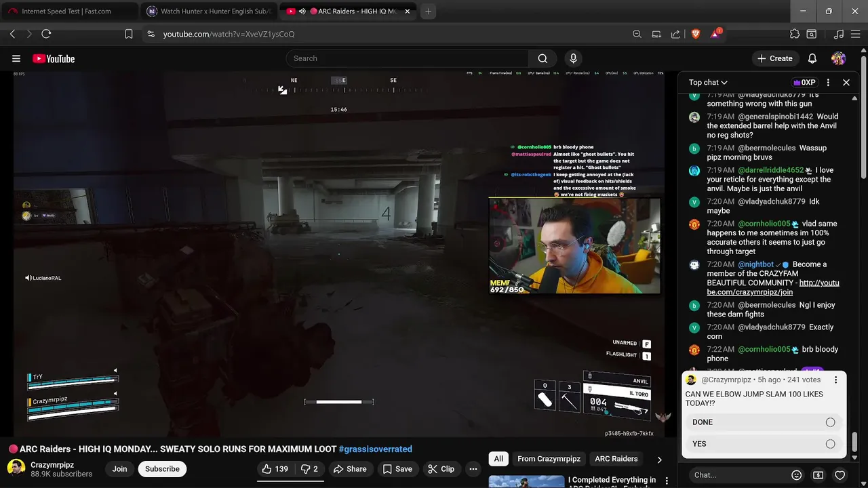868x488 pixels.
Task: Open the recommended video thumbnail
Action: [526, 481]
